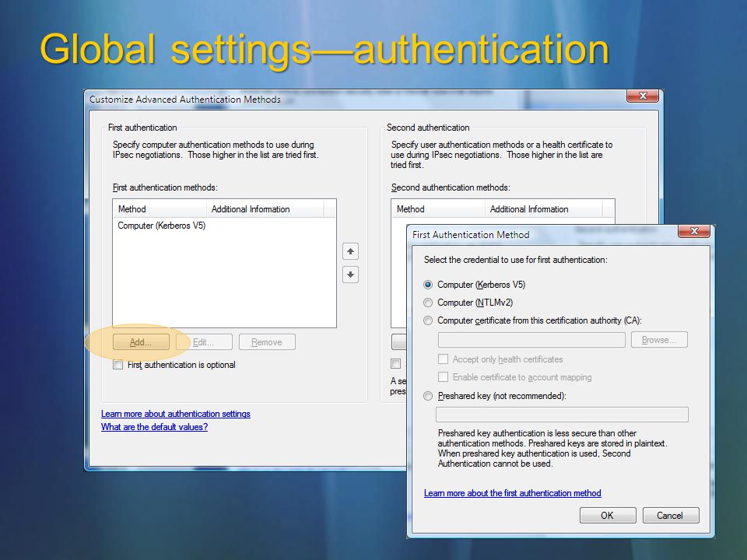
Task: Open Learn more about authentication settings link
Action: (175, 414)
